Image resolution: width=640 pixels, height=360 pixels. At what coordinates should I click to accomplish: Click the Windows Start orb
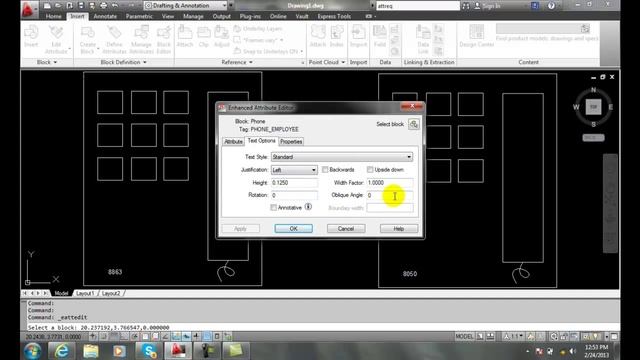tap(32, 351)
